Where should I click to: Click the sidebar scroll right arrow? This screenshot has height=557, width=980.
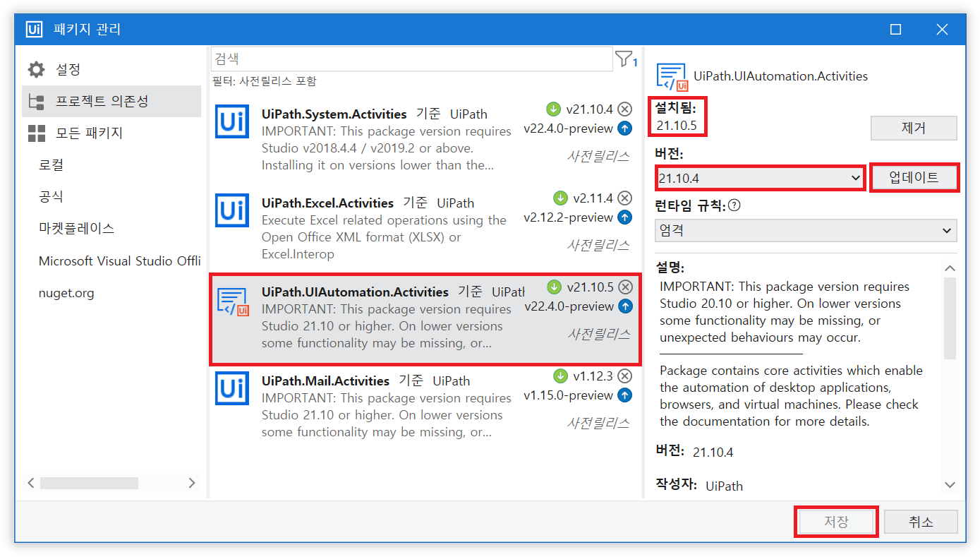pos(192,484)
